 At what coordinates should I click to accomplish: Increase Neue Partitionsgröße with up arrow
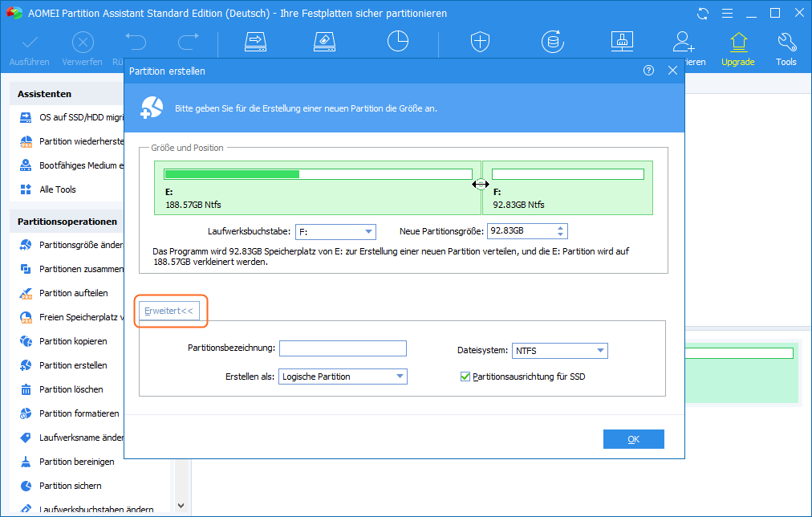click(560, 227)
